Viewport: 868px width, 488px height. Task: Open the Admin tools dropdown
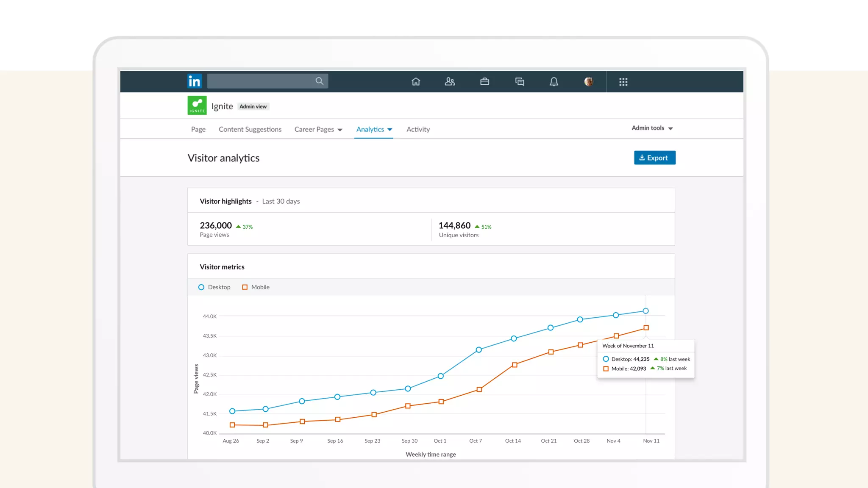[652, 128]
